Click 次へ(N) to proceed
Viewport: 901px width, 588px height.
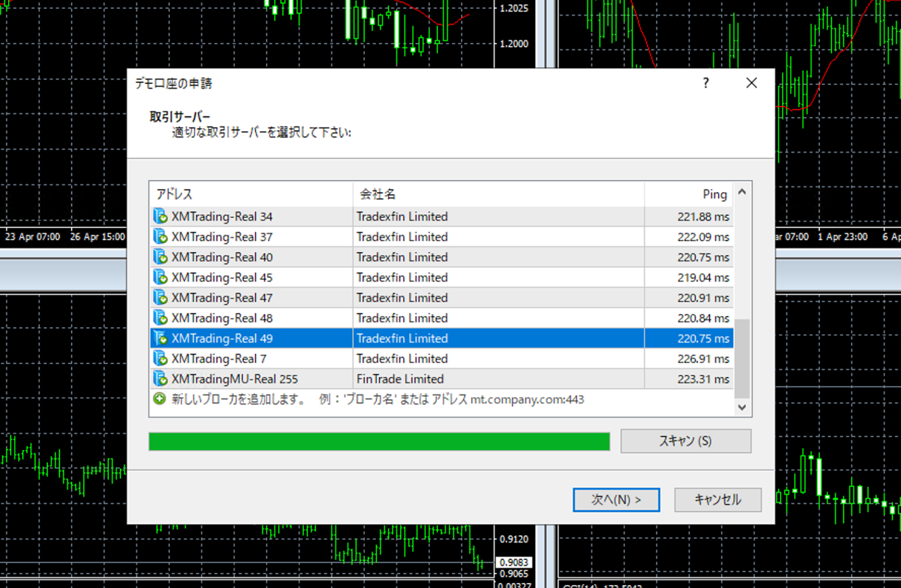[x=616, y=500]
